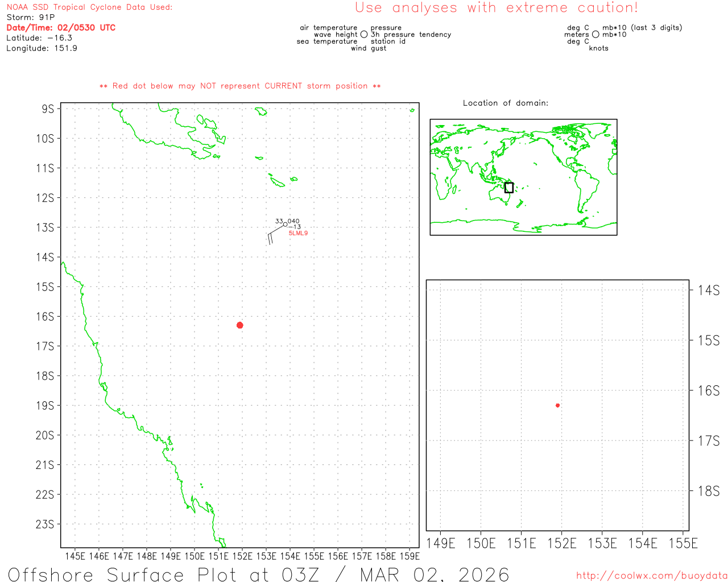Screen dimensions: 728x582
Task: Click the legend circle beside 'meters'
Action: click(595, 35)
